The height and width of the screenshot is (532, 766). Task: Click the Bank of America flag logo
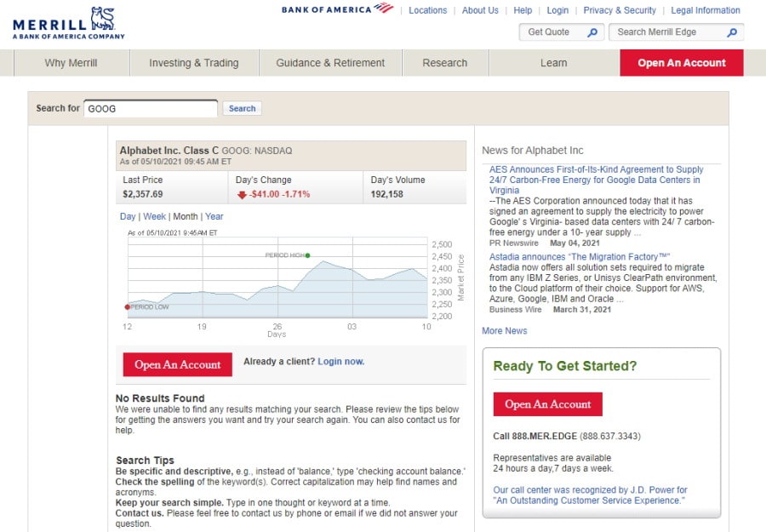[384, 8]
